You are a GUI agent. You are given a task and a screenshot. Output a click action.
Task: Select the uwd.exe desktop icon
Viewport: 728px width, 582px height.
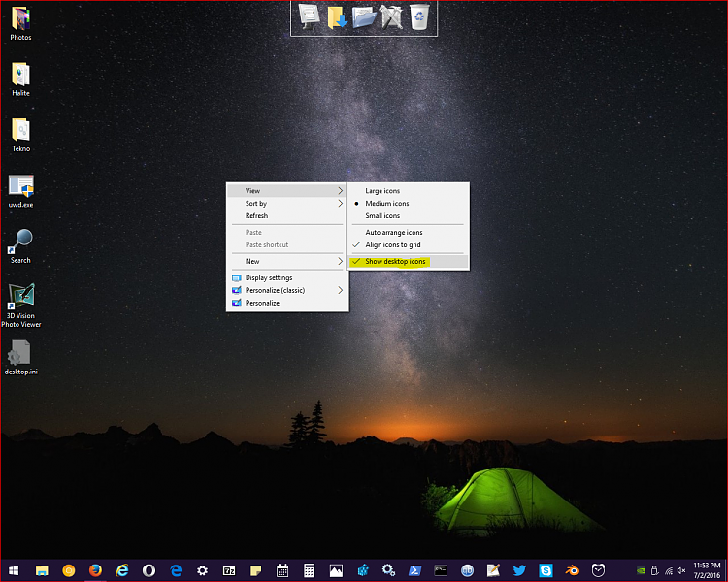21,191
